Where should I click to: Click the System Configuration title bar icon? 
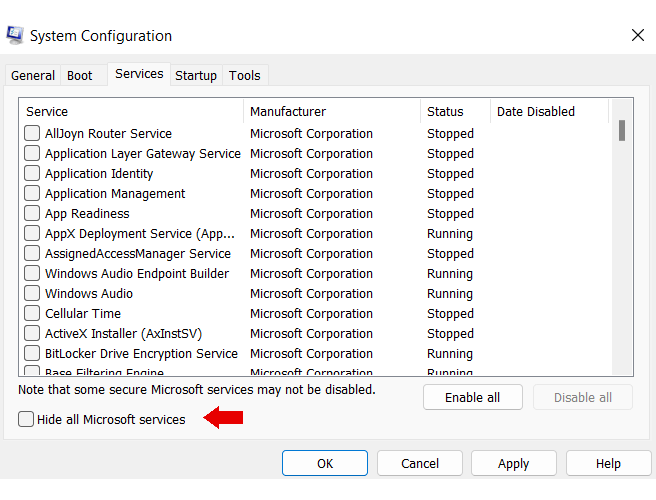tap(15, 35)
